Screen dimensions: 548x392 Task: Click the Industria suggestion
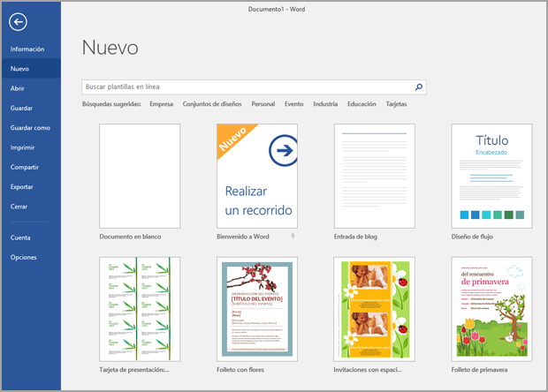325,104
